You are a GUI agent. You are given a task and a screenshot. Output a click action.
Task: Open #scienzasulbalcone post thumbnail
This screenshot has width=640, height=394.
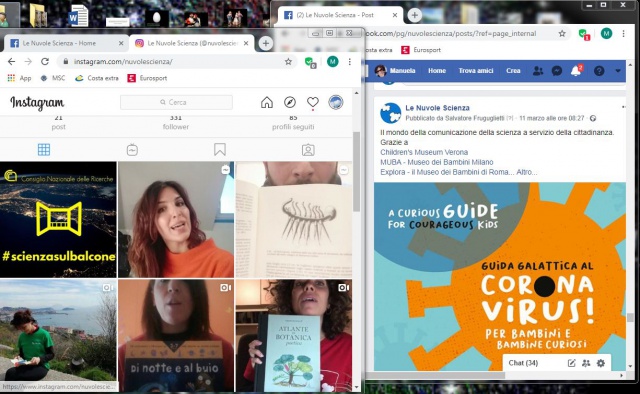(x=58, y=220)
